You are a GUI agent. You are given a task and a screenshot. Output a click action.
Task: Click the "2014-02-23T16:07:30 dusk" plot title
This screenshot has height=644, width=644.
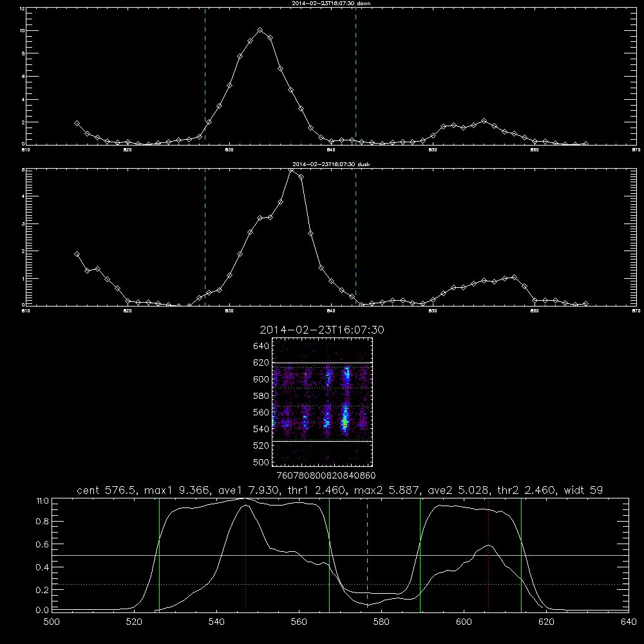[331, 164]
